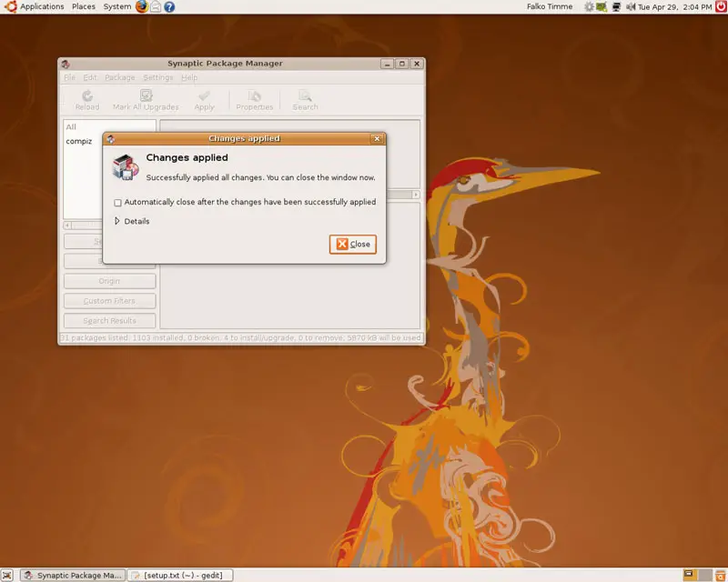
Task: Click the Trash icon in bottom panel
Action: [719, 575]
